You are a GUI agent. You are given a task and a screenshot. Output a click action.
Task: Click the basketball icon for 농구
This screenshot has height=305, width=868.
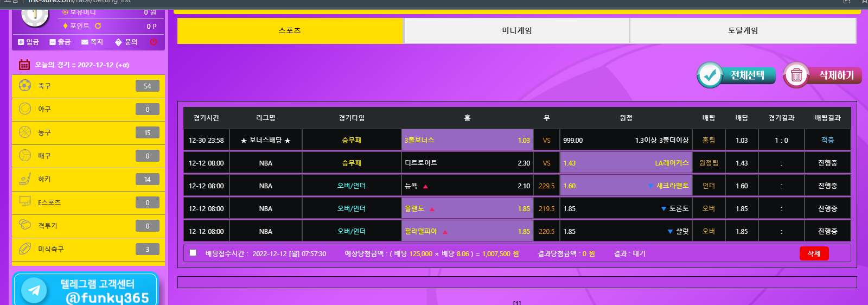click(x=25, y=132)
